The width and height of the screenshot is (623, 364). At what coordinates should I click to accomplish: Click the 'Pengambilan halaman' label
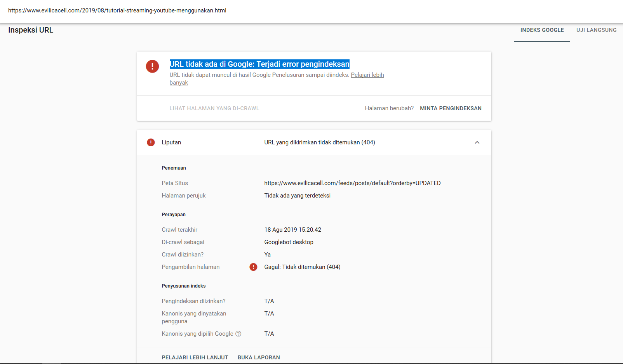[191, 267]
